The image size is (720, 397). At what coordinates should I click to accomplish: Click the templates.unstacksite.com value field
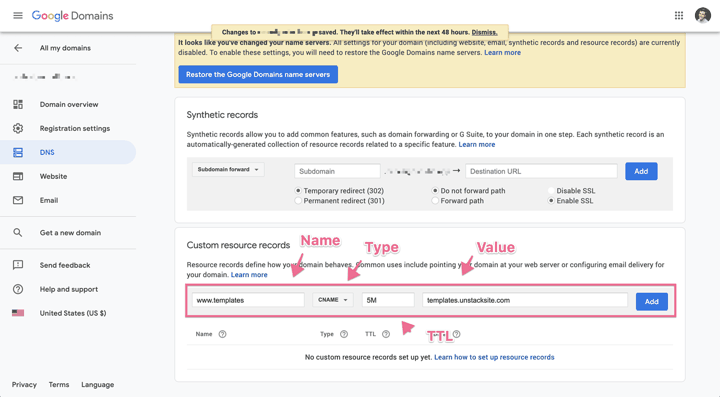tap(525, 300)
